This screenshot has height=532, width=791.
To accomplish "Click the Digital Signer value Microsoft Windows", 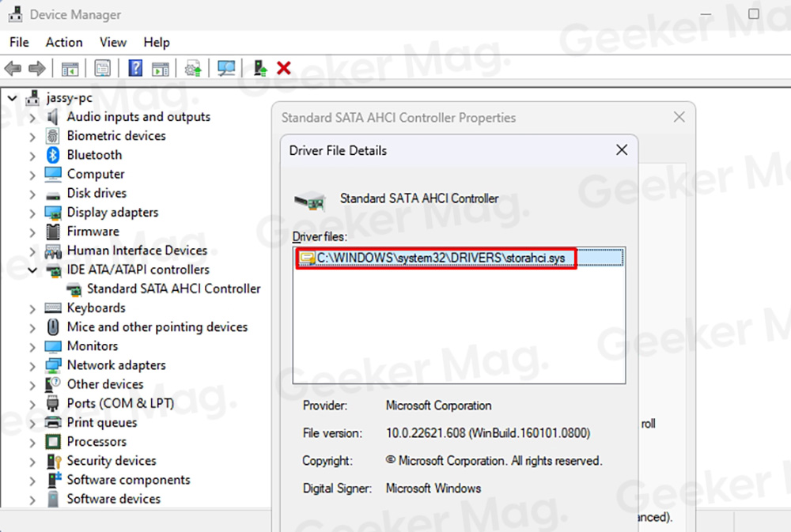I will tap(433, 489).
